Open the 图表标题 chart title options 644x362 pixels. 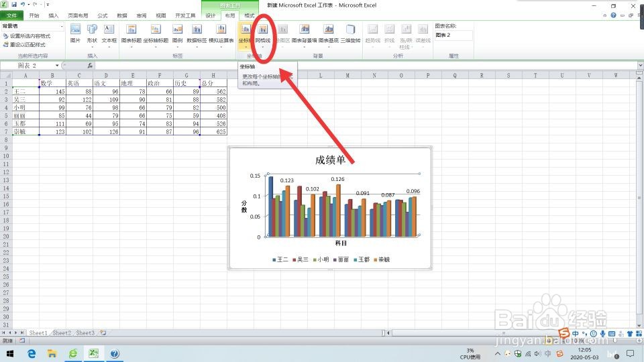pos(131,35)
